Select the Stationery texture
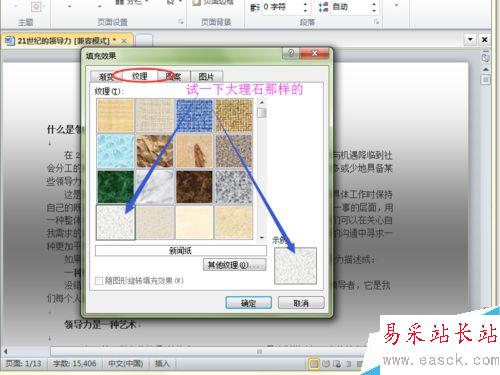500x375 pixels. tap(234, 222)
